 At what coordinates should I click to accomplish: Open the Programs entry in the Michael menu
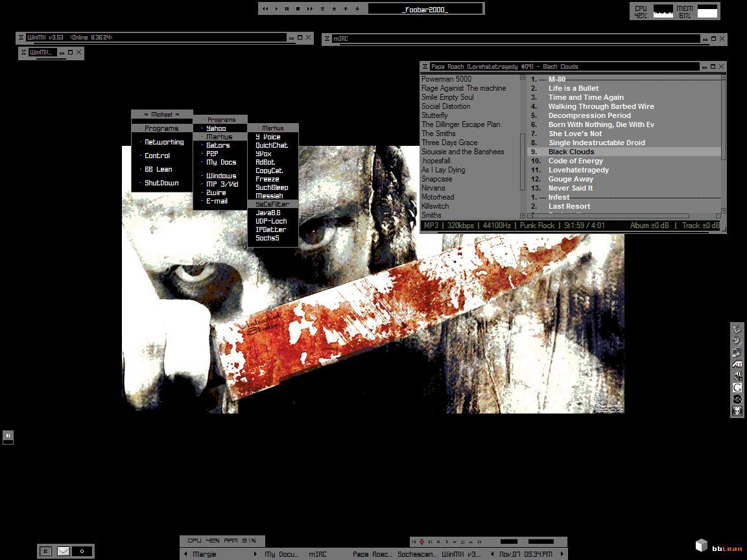click(x=162, y=128)
